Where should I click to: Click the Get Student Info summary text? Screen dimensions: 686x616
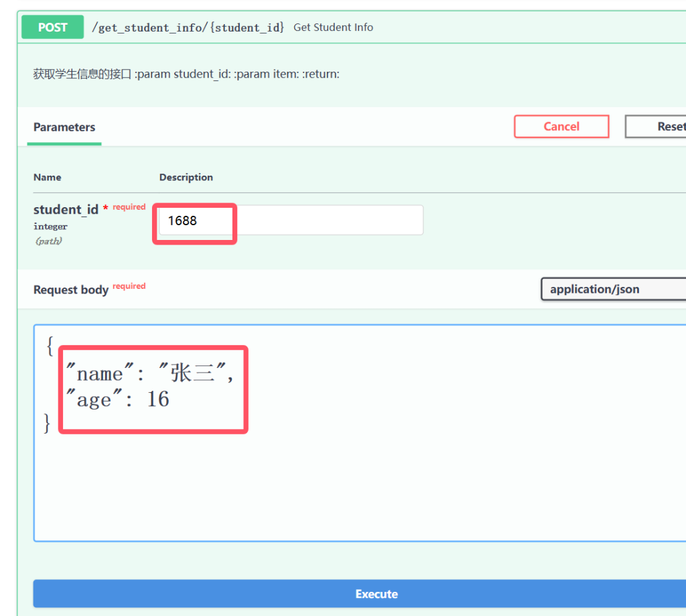click(x=333, y=27)
